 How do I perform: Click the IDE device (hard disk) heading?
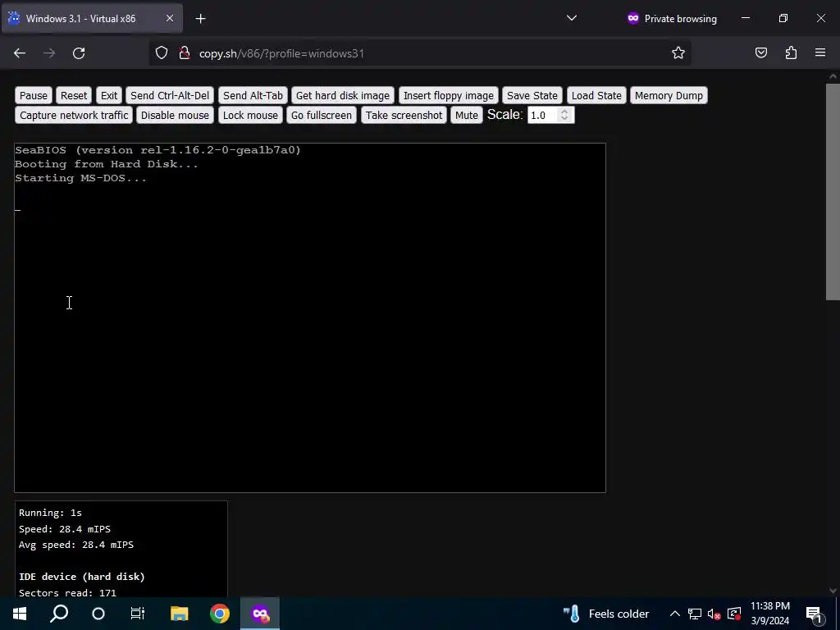pos(82,577)
